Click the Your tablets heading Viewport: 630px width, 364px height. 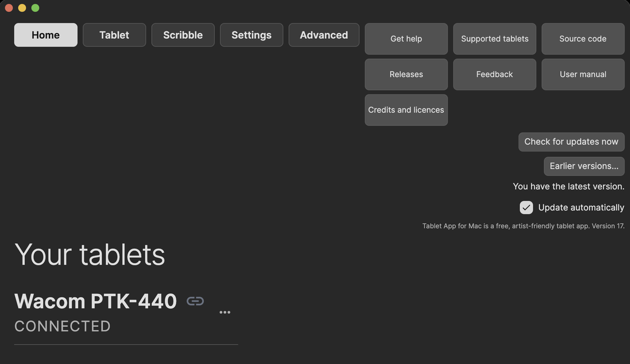pyautogui.click(x=89, y=254)
